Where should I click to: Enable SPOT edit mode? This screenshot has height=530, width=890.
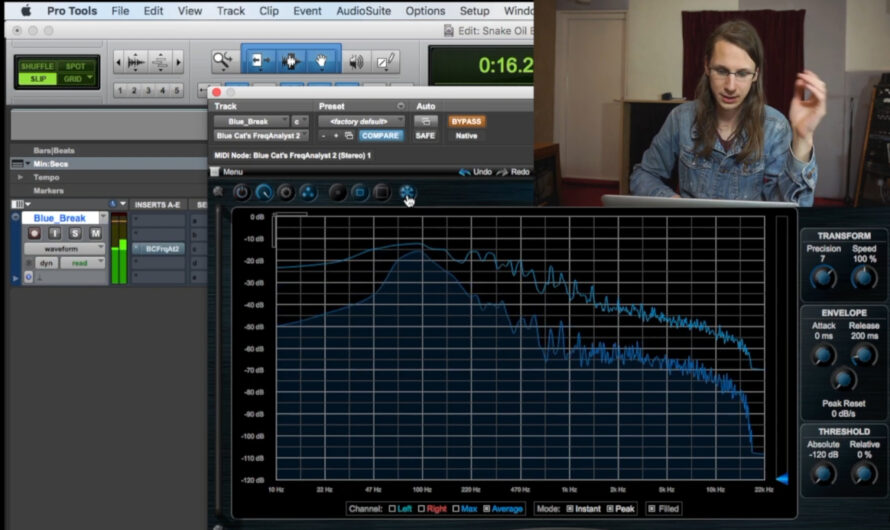pyautogui.click(x=75, y=66)
